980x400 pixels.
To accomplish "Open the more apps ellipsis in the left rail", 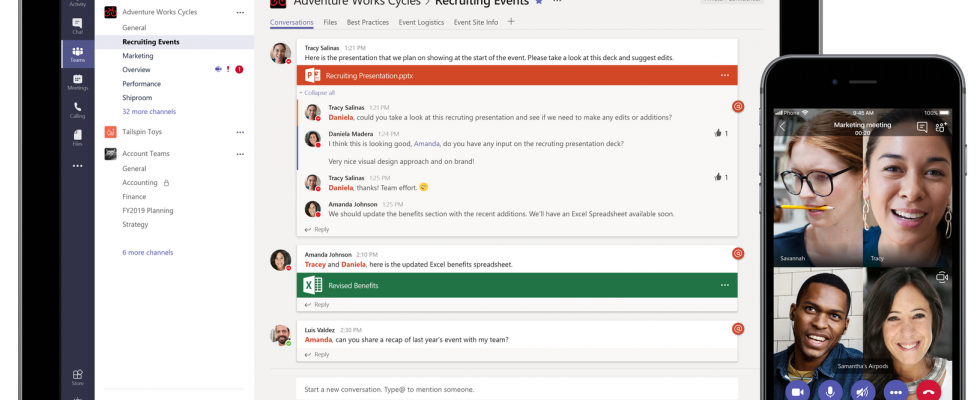I will pyautogui.click(x=78, y=166).
